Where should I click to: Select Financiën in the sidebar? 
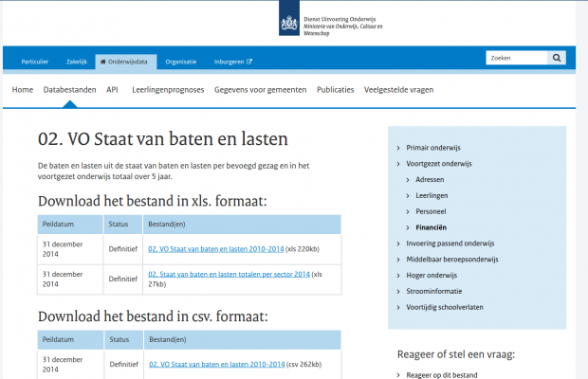click(x=431, y=227)
